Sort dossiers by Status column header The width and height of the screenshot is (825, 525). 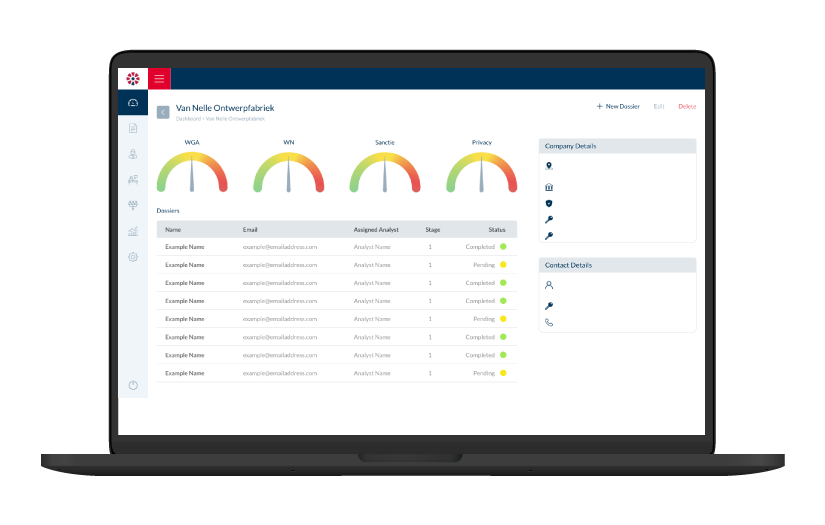click(x=497, y=230)
